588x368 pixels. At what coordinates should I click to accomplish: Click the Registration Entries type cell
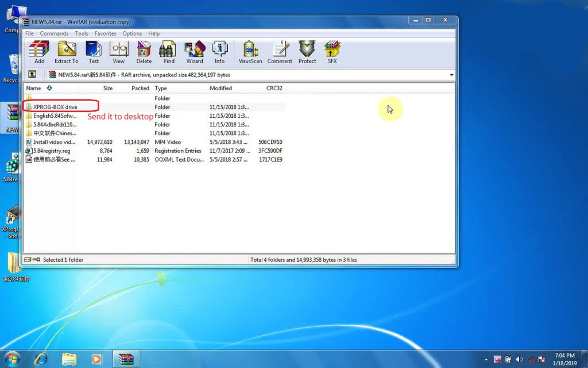click(178, 151)
